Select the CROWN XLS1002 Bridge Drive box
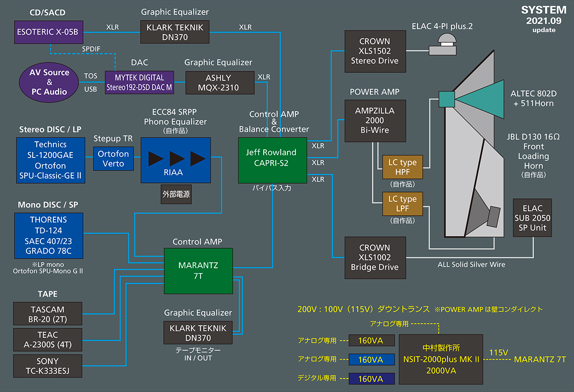This screenshot has width=574, height=392. point(375,257)
